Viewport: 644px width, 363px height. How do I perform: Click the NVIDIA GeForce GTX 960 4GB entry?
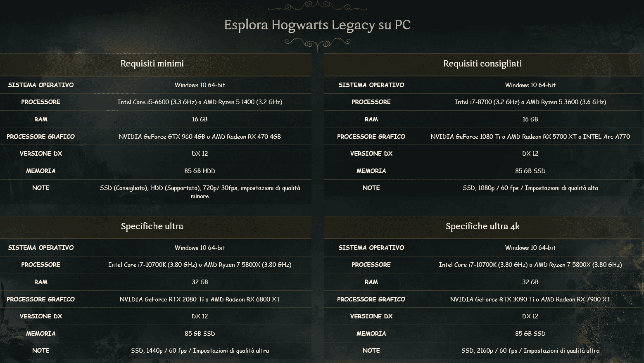[162, 137]
